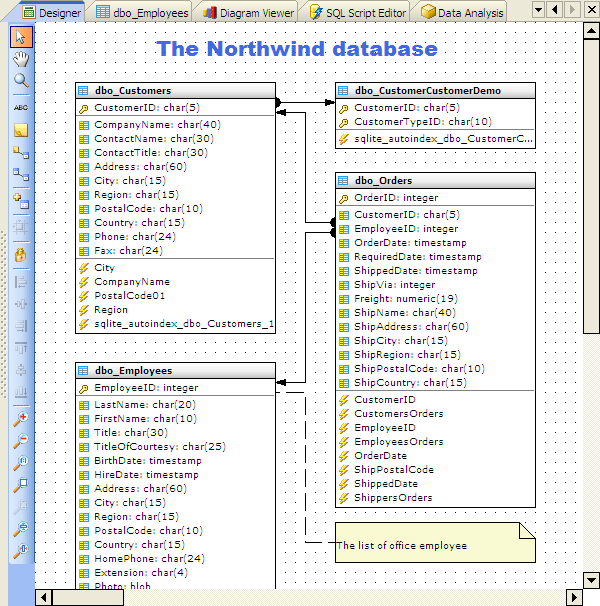Click the 'ShippersOrders' index in dbo_Orders
This screenshot has height=606, width=600.
click(x=435, y=497)
